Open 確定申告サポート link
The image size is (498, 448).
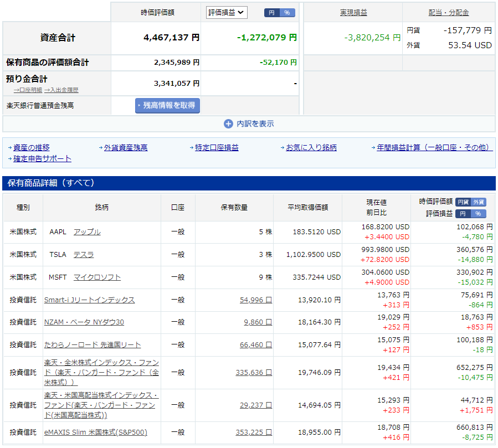42,159
